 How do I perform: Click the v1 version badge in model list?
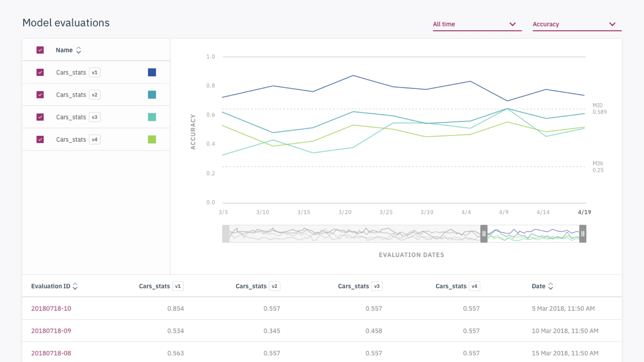(x=95, y=72)
